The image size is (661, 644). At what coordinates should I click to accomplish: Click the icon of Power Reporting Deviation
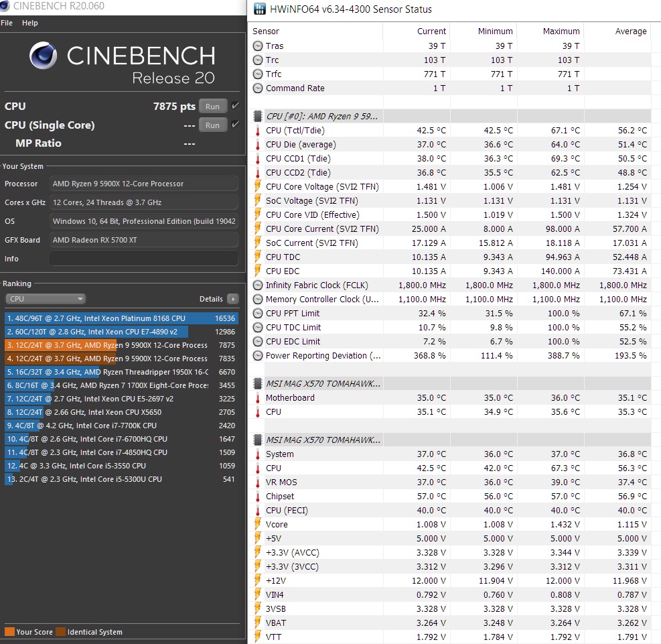click(x=258, y=356)
